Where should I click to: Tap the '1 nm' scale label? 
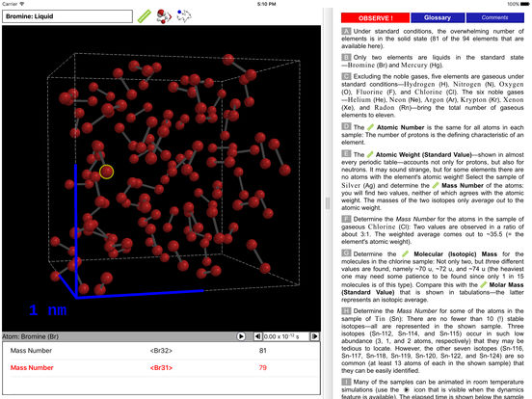48,309
